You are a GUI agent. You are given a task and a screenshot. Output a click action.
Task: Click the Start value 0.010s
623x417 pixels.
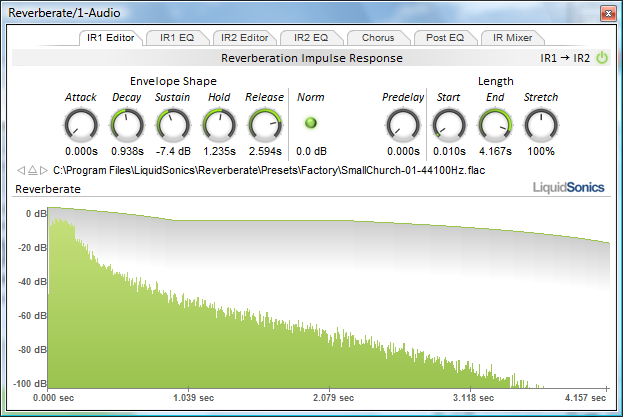[x=449, y=151]
